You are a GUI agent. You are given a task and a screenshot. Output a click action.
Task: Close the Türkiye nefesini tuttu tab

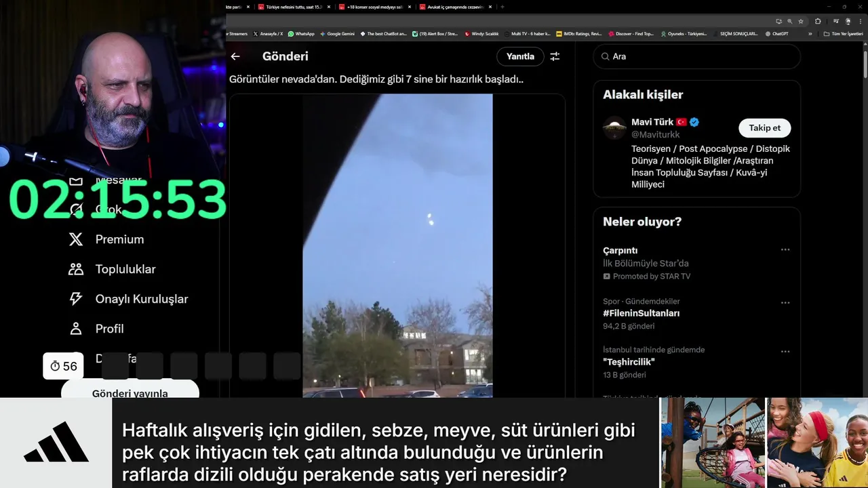[x=328, y=7]
